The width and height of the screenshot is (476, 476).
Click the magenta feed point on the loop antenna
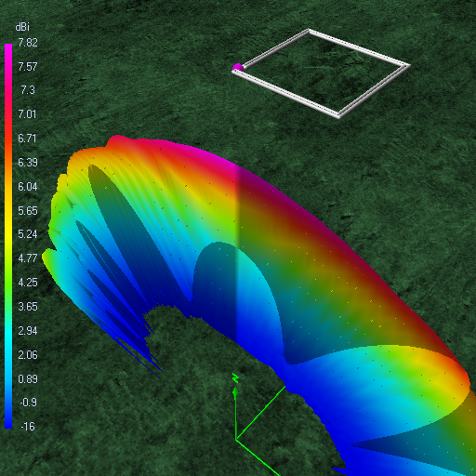[238, 67]
